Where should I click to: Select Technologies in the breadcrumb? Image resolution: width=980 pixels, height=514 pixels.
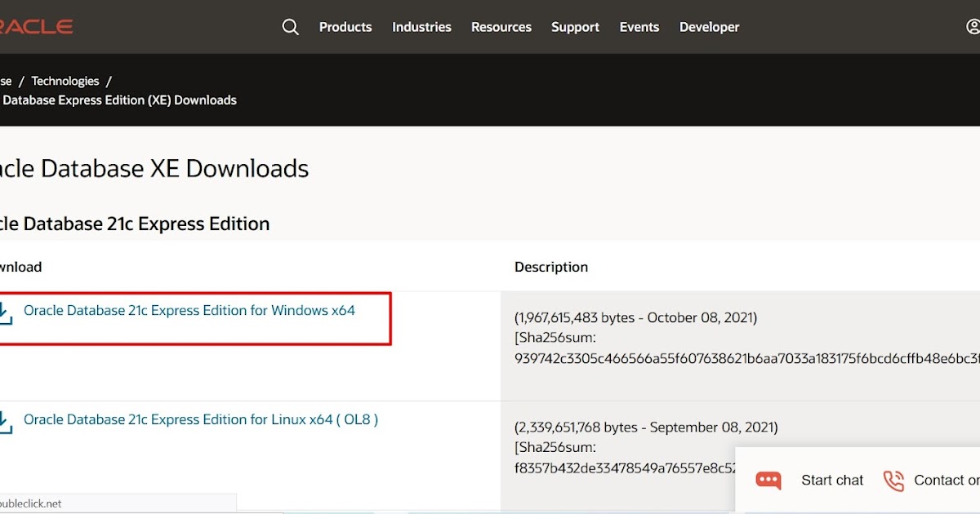(x=65, y=81)
